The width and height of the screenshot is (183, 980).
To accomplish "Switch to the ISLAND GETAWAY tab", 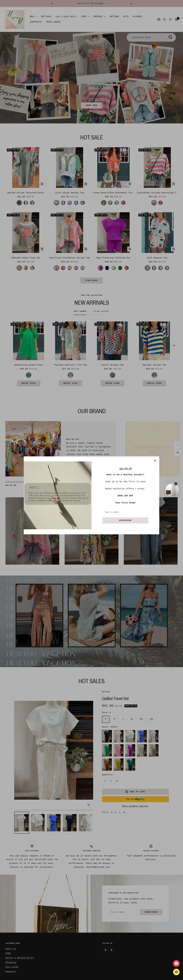I will pos(101,311).
